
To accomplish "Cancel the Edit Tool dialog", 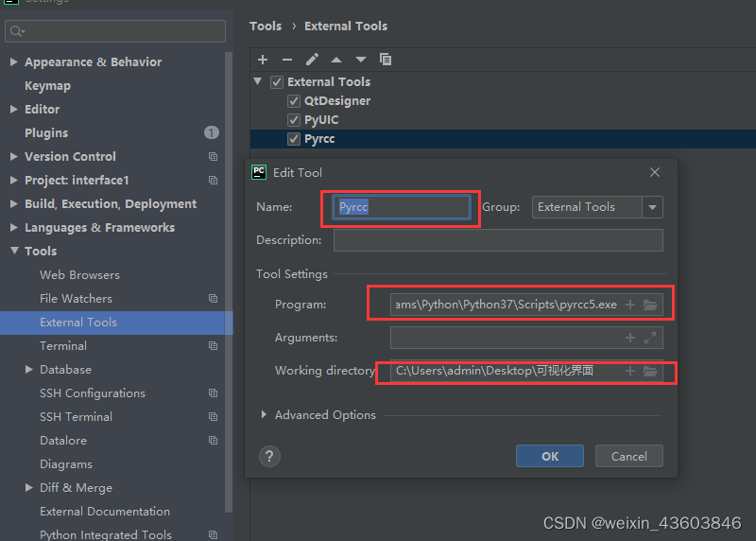I will click(x=629, y=456).
